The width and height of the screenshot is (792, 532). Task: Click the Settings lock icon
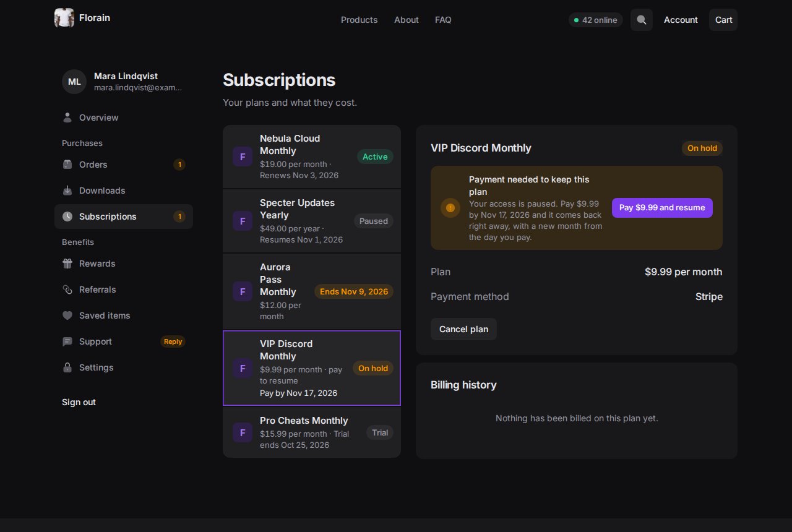click(x=67, y=367)
